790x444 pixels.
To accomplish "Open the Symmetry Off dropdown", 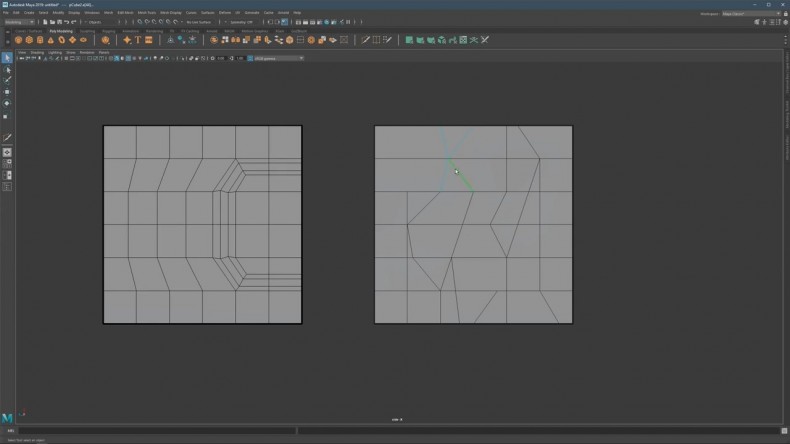I will point(241,22).
